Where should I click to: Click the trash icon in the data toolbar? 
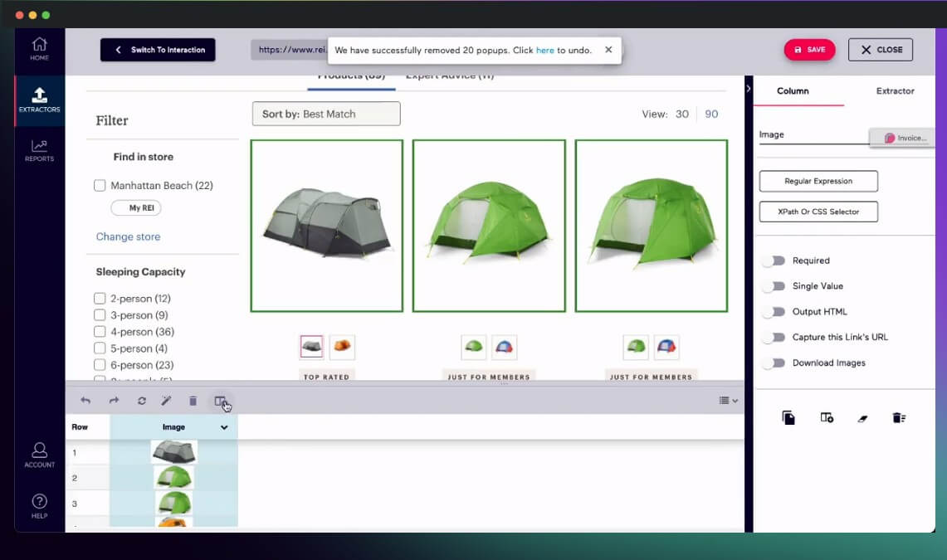[193, 401]
